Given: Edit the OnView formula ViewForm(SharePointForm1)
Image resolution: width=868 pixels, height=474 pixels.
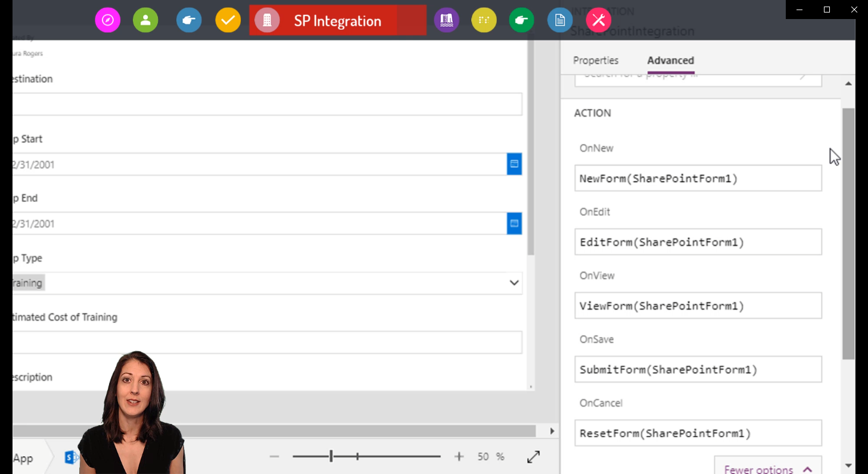Looking at the screenshot, I should [698, 305].
